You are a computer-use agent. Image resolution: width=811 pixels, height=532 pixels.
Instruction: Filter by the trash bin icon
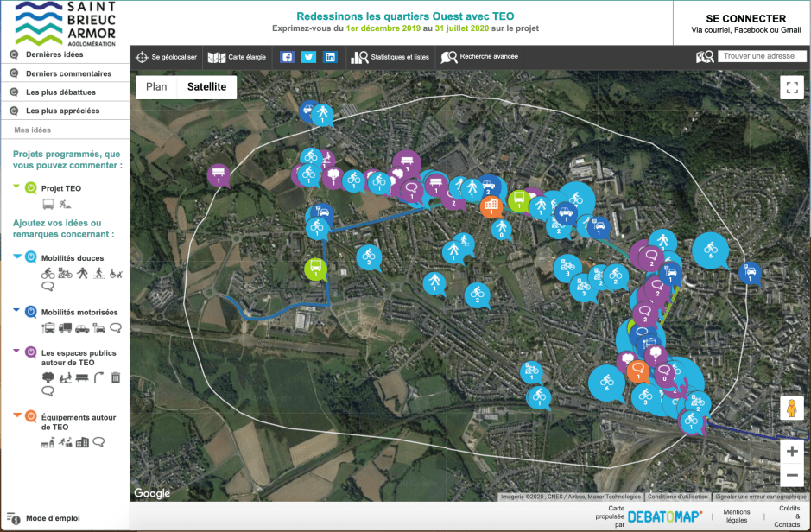click(x=116, y=377)
